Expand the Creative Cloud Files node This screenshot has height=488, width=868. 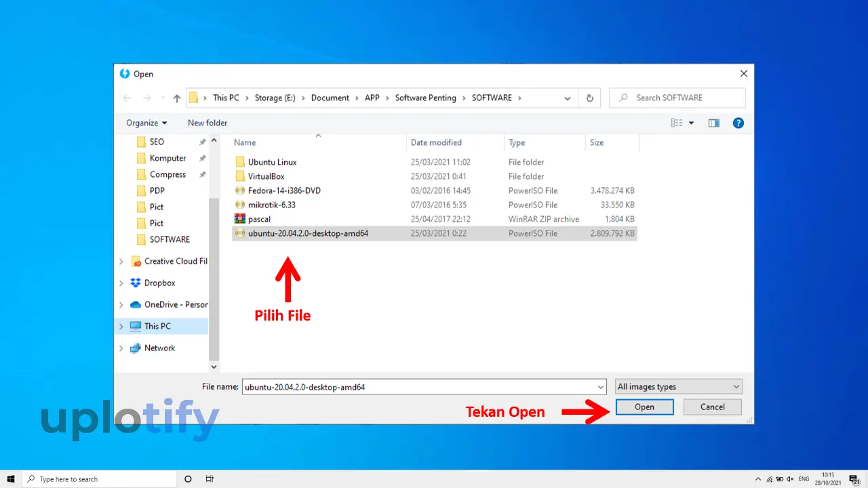121,261
